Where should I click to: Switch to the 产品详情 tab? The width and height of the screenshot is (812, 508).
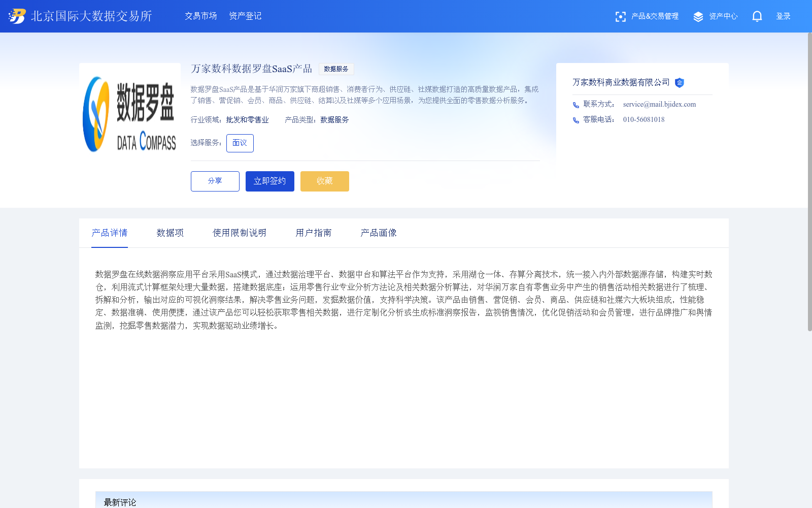(x=110, y=233)
